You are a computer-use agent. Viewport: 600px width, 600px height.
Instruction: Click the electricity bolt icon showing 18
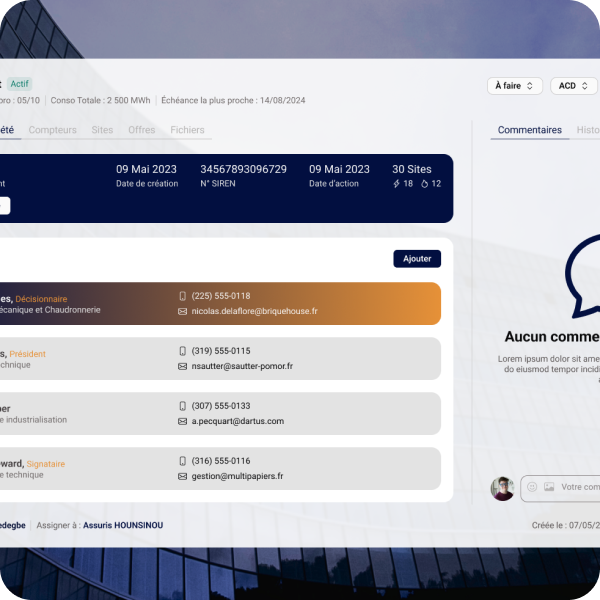[397, 184]
